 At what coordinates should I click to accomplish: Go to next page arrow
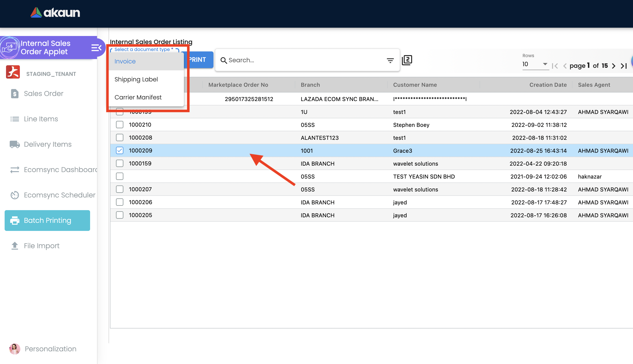613,66
